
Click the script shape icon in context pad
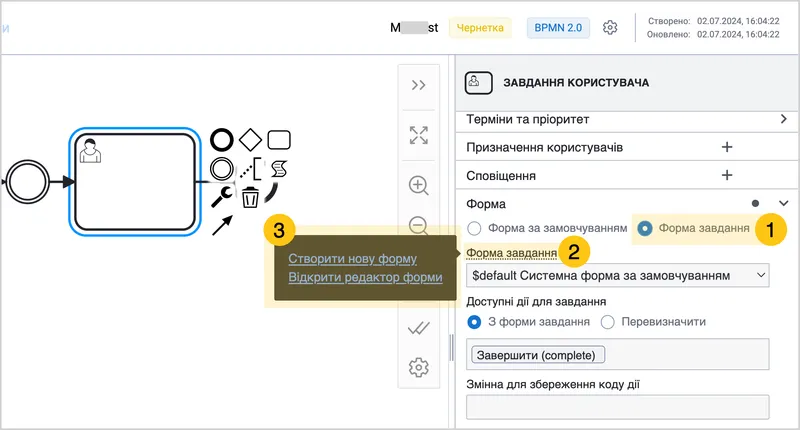(279, 169)
